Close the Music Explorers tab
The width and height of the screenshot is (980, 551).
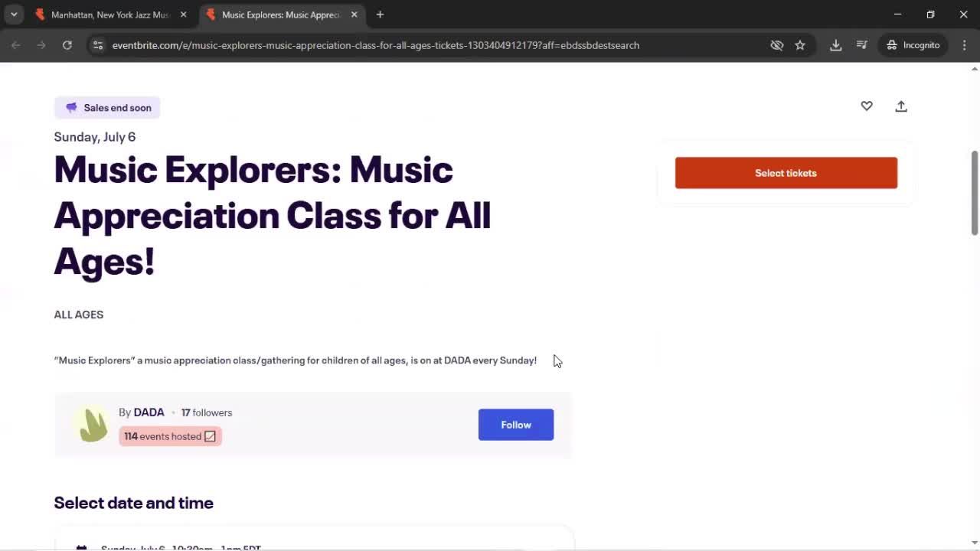click(x=354, y=15)
